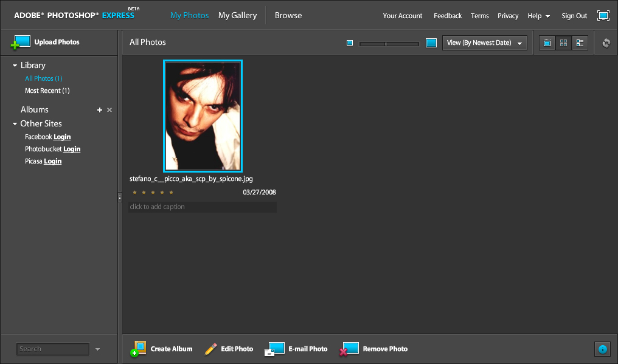
Task: Open the Browse tab
Action: point(288,15)
